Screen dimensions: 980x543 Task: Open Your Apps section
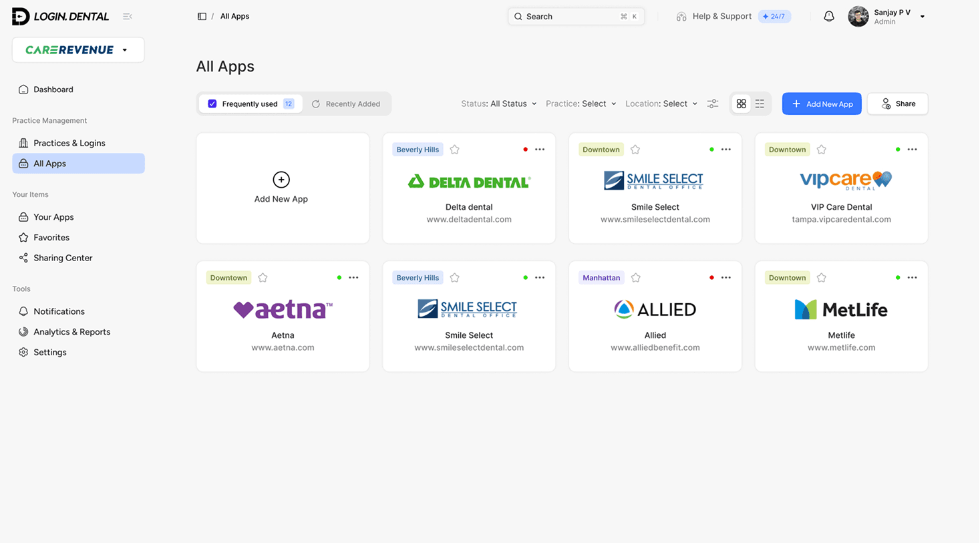tap(78, 217)
